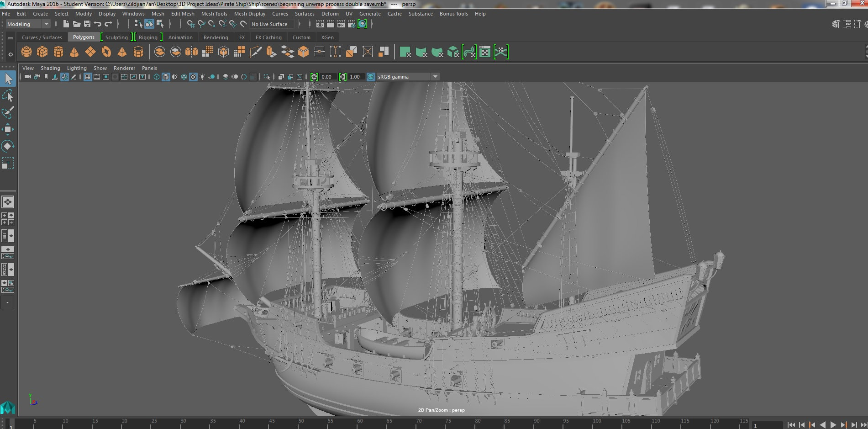Create a polygon torus from the shelf
This screenshot has height=429, width=868.
pos(106,52)
